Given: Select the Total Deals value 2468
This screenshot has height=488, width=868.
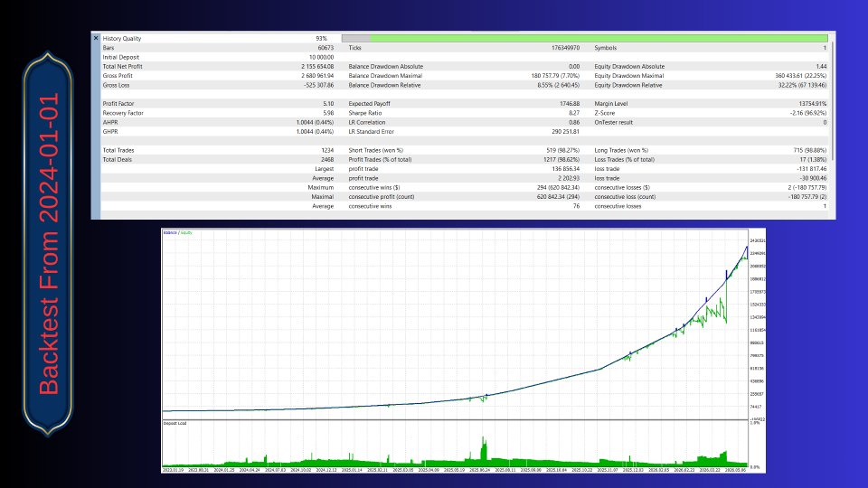Looking at the screenshot, I should pyautogui.click(x=327, y=160).
